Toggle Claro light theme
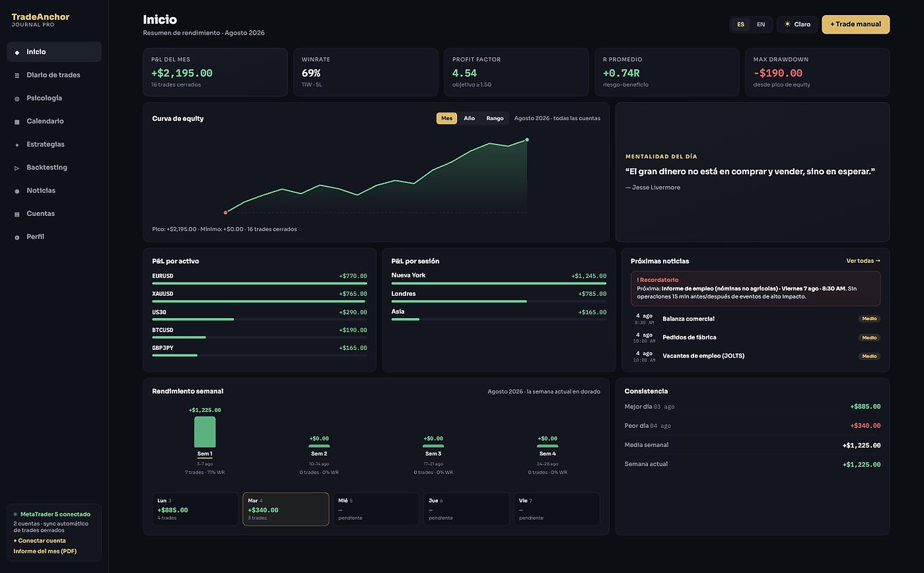 click(797, 24)
